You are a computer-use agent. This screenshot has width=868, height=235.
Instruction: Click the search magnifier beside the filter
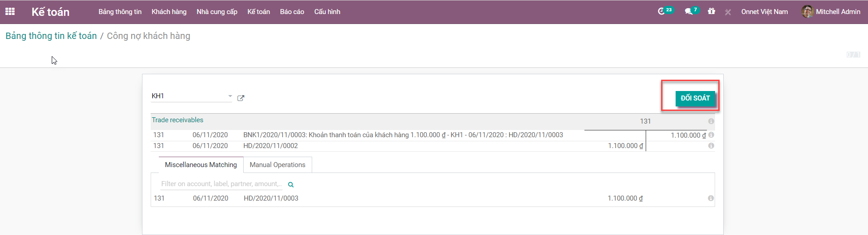click(x=291, y=185)
